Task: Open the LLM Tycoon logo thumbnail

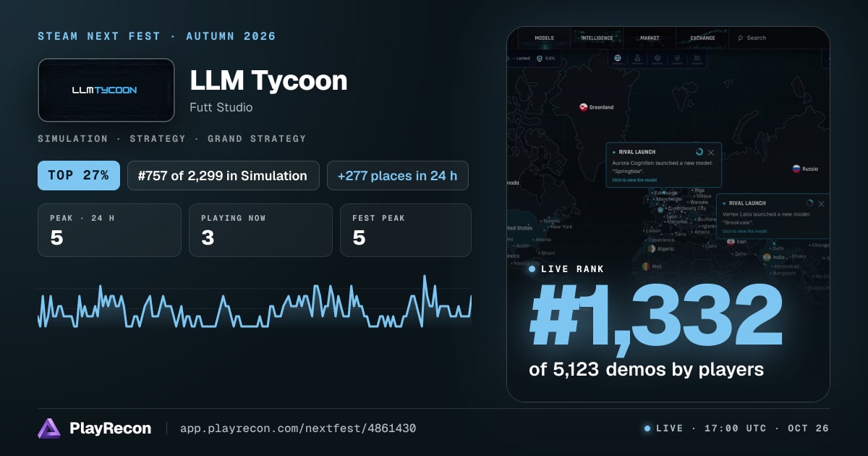Action: click(x=106, y=90)
